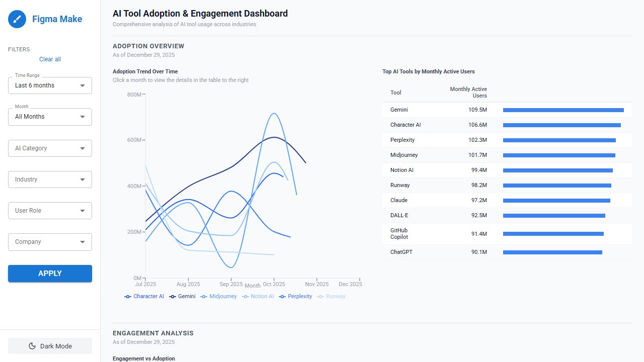Select Oct 2025 on the chart axis
The height and width of the screenshot is (362, 644).
click(274, 285)
